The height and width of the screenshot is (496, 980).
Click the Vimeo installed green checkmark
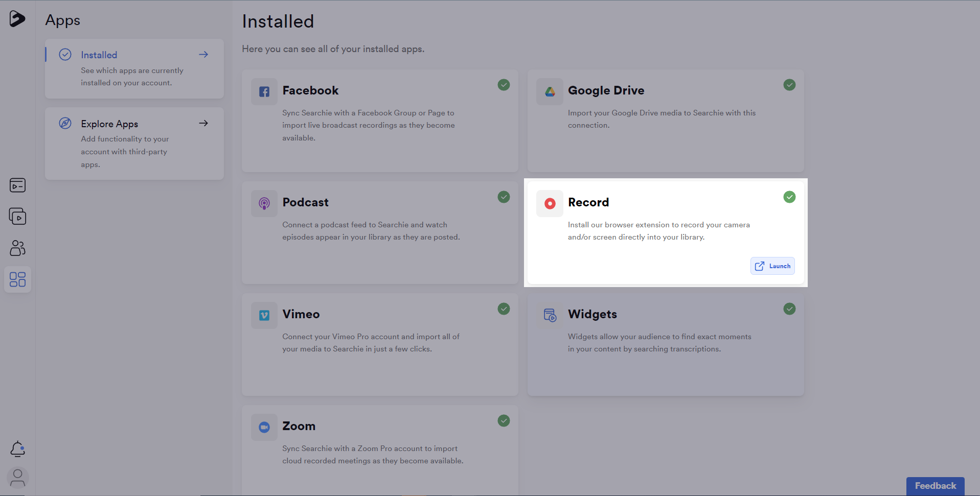pyautogui.click(x=504, y=309)
